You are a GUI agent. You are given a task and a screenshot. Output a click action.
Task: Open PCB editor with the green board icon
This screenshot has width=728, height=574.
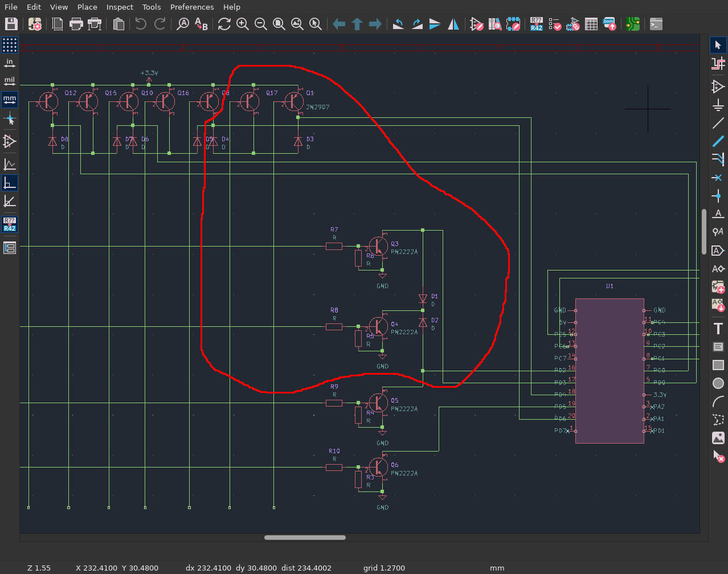click(x=632, y=24)
